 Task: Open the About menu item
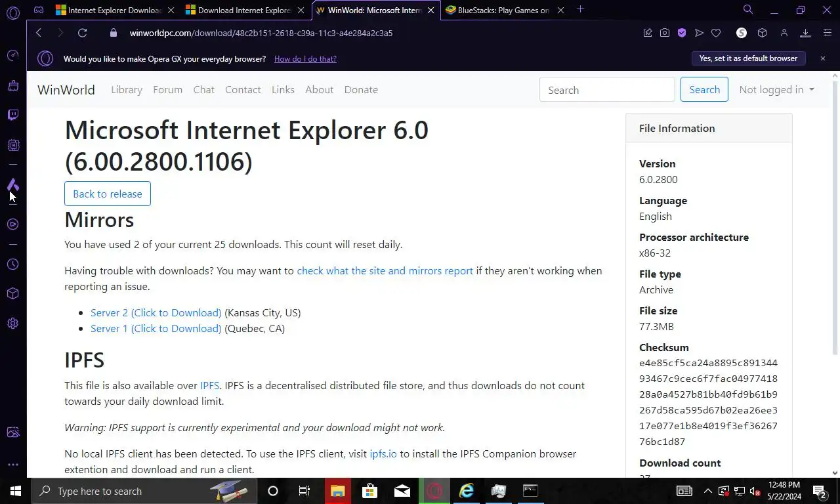point(320,90)
